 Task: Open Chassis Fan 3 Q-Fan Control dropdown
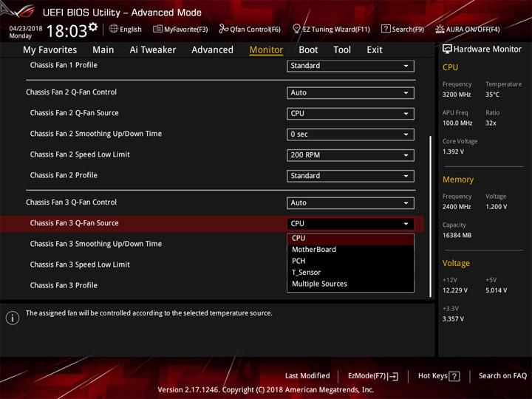350,203
